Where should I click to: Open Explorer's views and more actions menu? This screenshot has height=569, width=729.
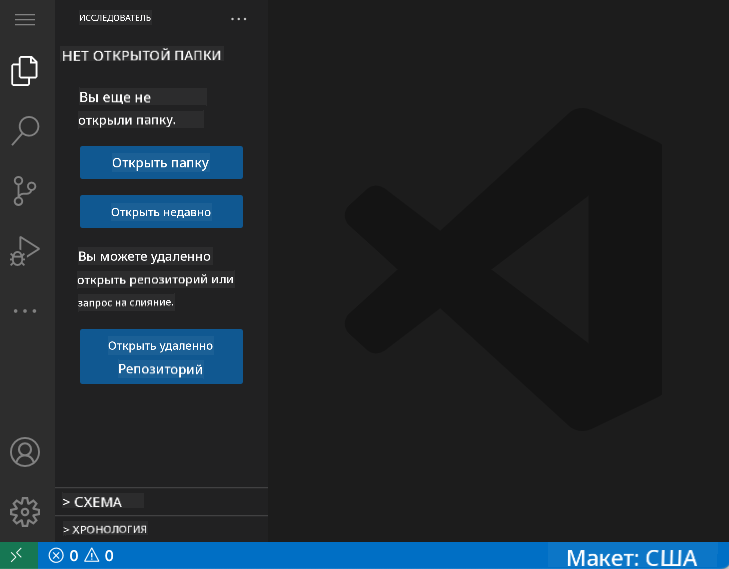coord(238,19)
